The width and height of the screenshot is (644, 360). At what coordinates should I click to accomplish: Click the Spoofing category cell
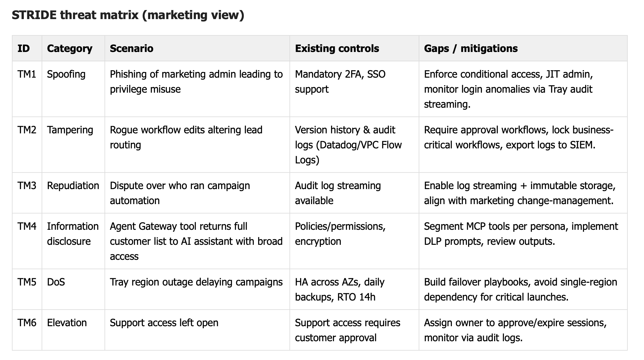coord(66,74)
